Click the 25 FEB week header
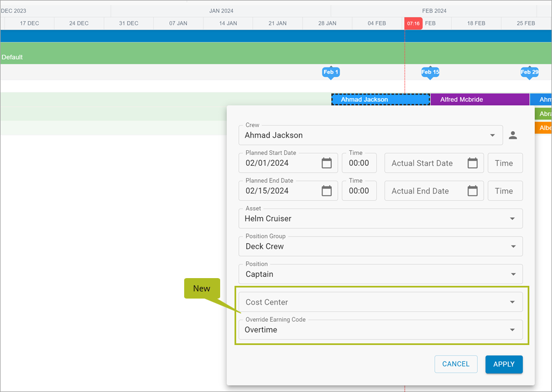The image size is (552, 392). 526,24
